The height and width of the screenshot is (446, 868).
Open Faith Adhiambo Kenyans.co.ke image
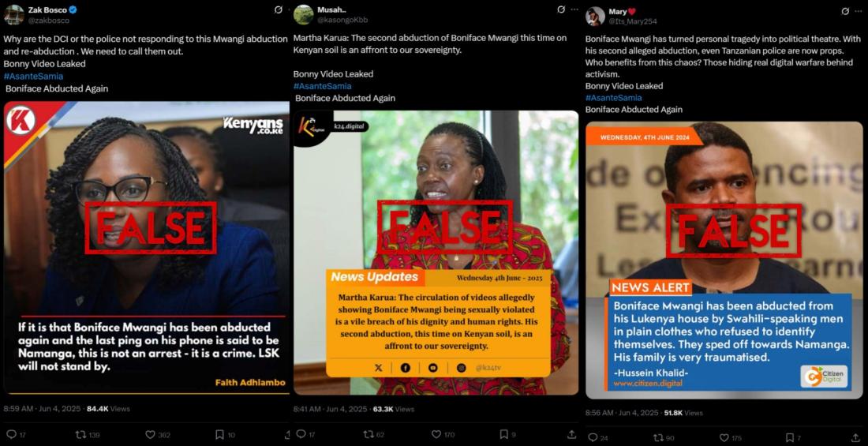click(146, 248)
